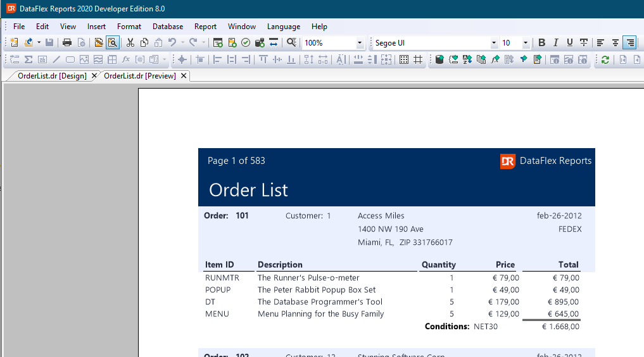644x357 pixels.
Task: Toggle Bold formatting
Action: pos(541,42)
